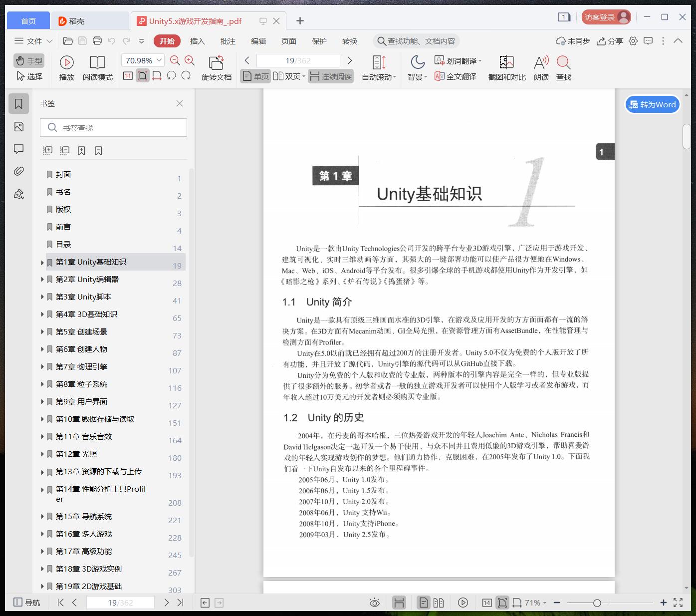Open the 编辑 tab

tap(258, 41)
